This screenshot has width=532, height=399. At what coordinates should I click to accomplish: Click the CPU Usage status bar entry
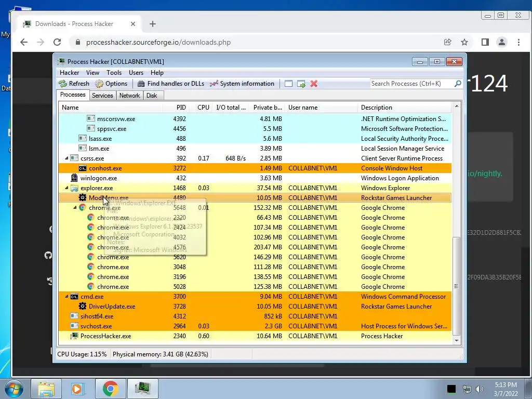(x=82, y=354)
